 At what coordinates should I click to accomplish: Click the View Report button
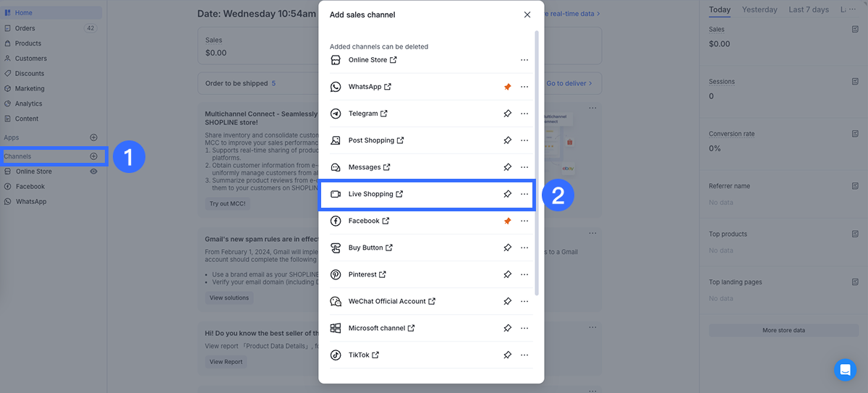click(x=226, y=362)
